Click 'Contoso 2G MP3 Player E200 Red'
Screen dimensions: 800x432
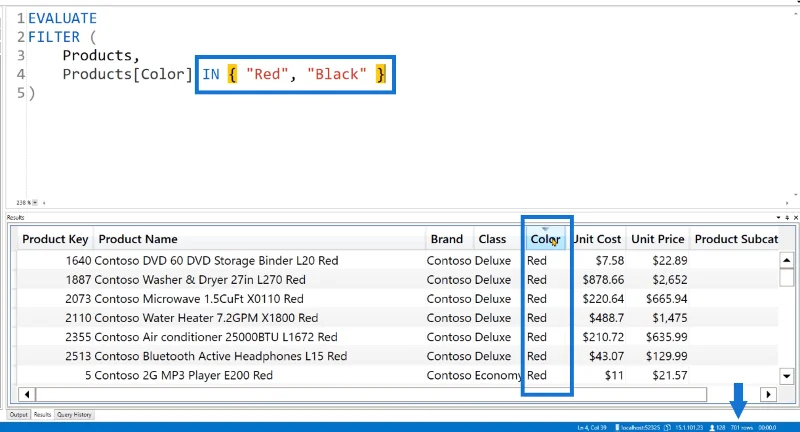pos(184,375)
